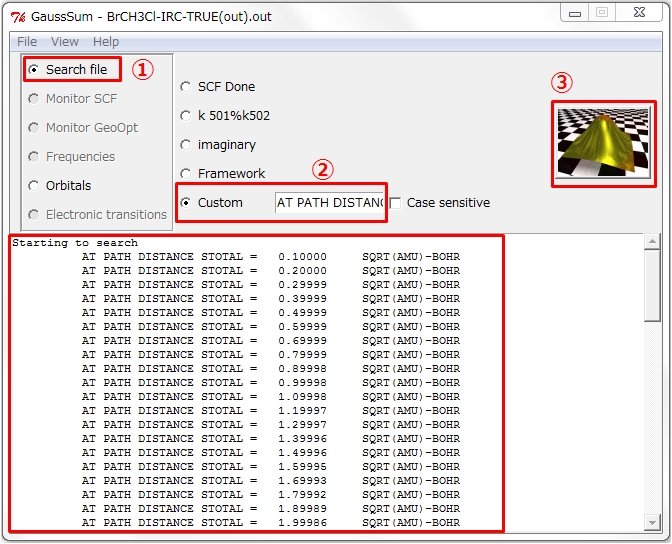Click the output scrollbar down arrow
672x544 pixels.
652,522
